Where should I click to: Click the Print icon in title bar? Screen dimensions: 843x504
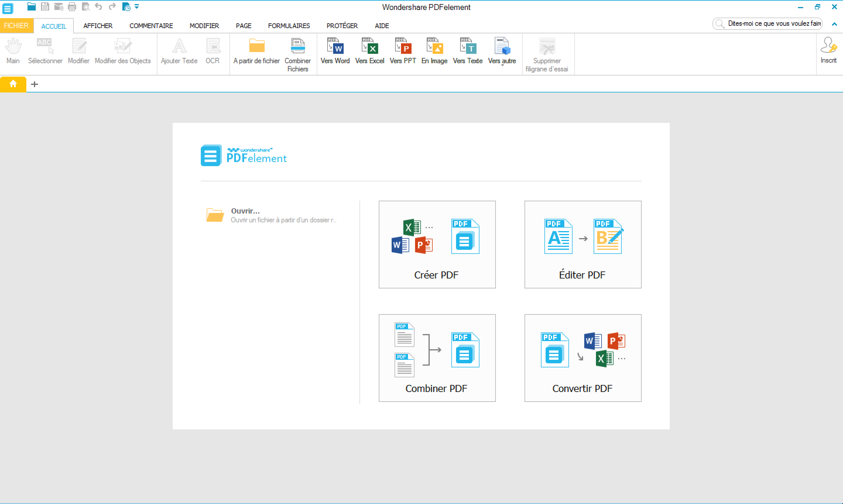coord(72,6)
